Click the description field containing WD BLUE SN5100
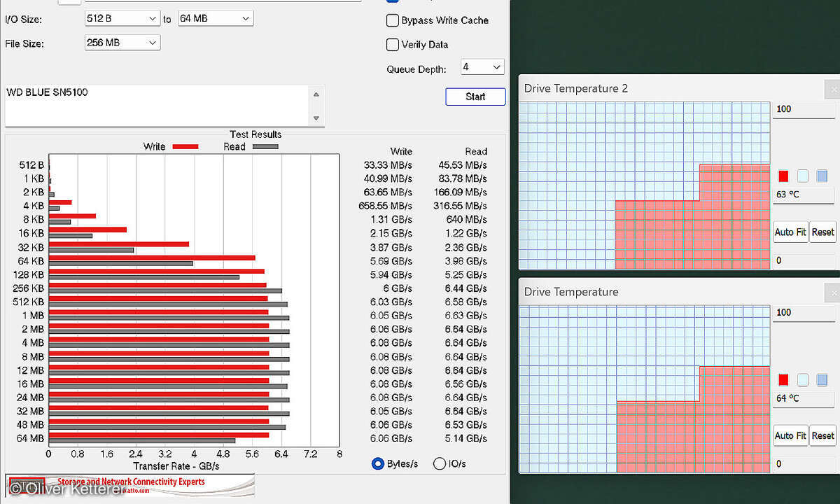 154,105
